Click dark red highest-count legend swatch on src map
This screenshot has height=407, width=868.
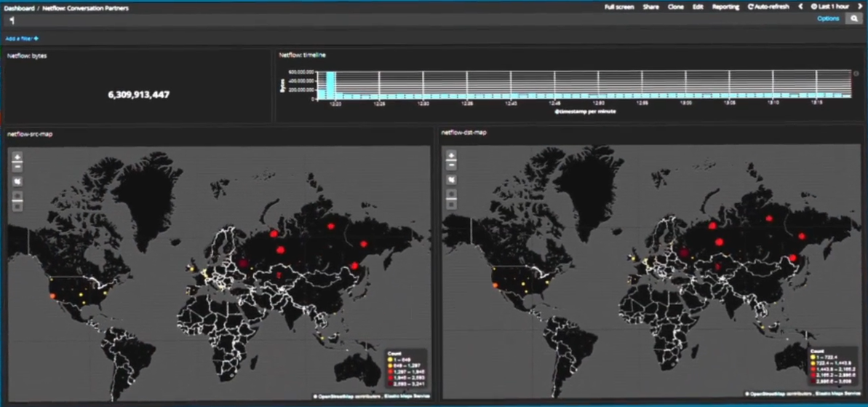coord(391,383)
